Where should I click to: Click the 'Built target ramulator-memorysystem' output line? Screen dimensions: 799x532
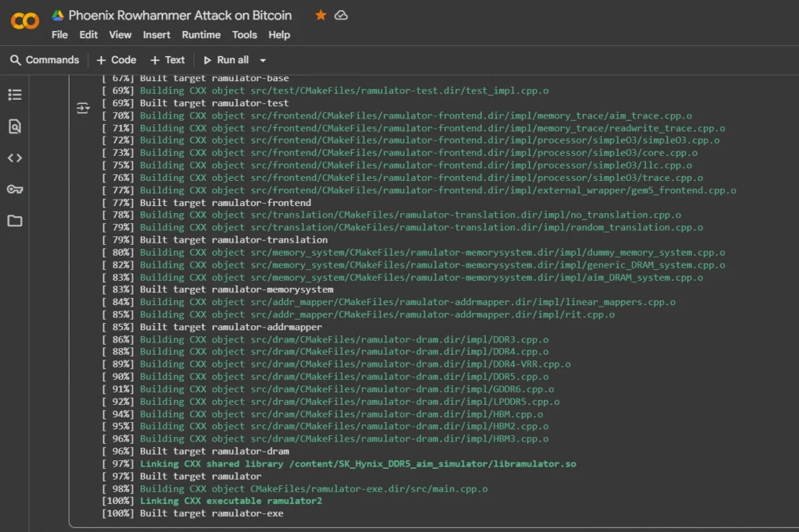[x=217, y=289]
